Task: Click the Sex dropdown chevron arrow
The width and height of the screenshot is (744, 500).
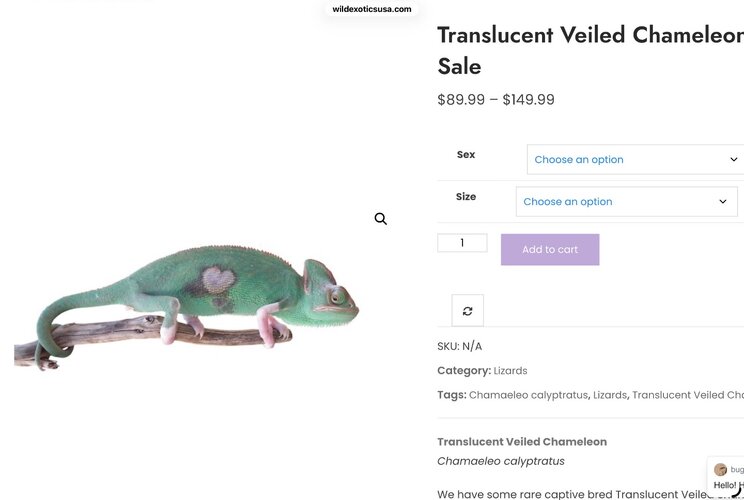Action: pyautogui.click(x=734, y=159)
